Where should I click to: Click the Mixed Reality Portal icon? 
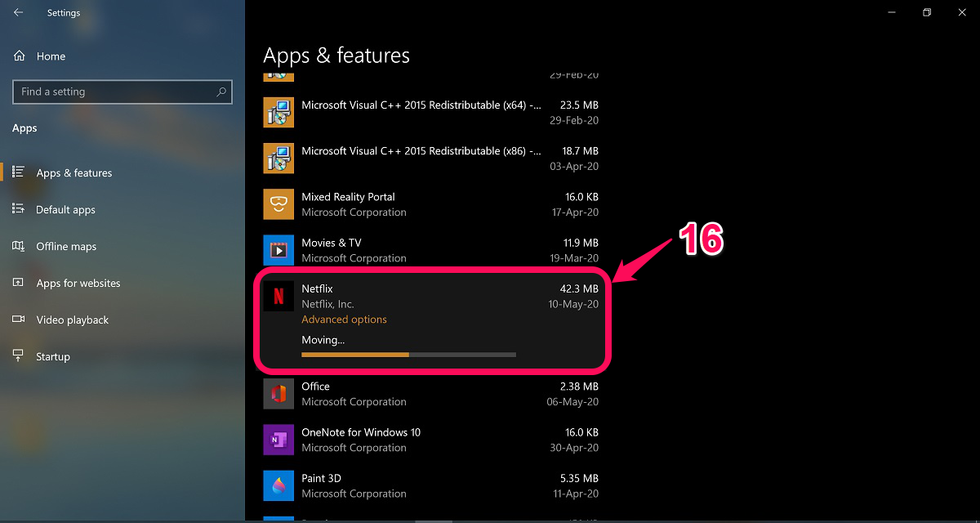[278, 204]
